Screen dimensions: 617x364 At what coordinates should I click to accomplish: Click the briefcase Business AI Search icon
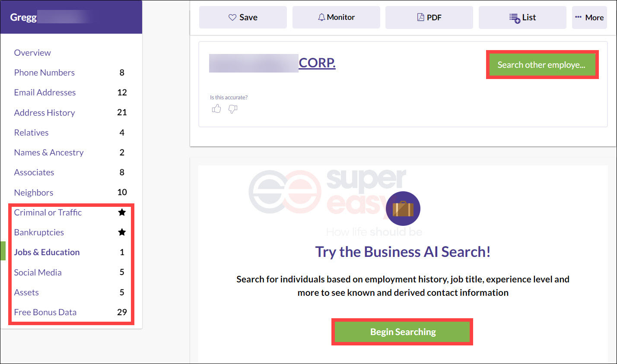[x=403, y=209]
